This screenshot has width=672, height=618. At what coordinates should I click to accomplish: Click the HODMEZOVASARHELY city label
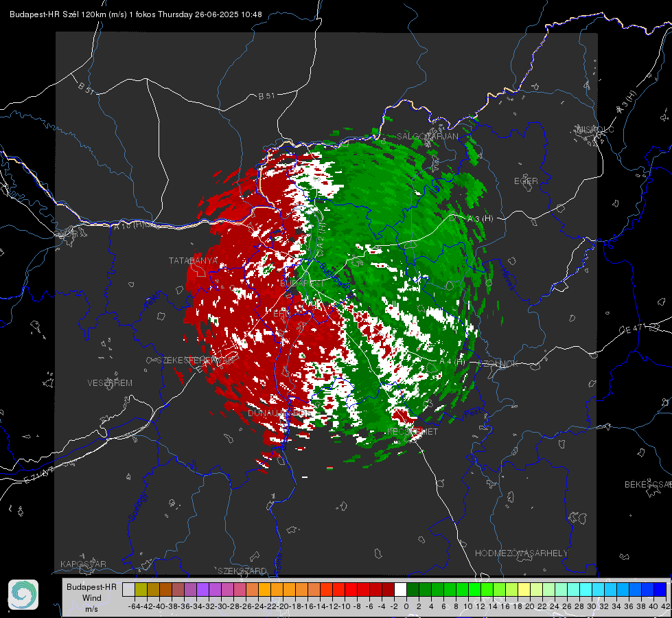coord(521,553)
